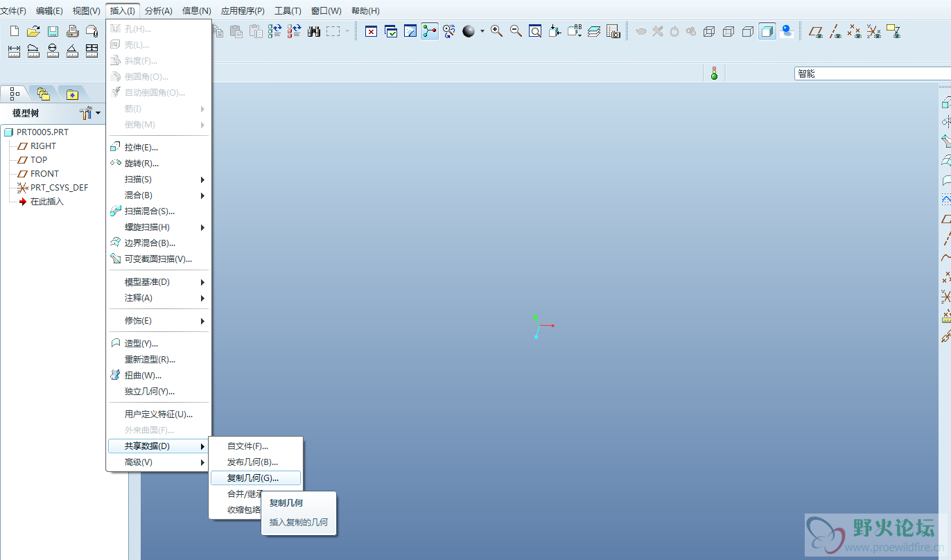This screenshot has height=560, width=951.
Task: Toggle datum axes display
Action: (835, 31)
